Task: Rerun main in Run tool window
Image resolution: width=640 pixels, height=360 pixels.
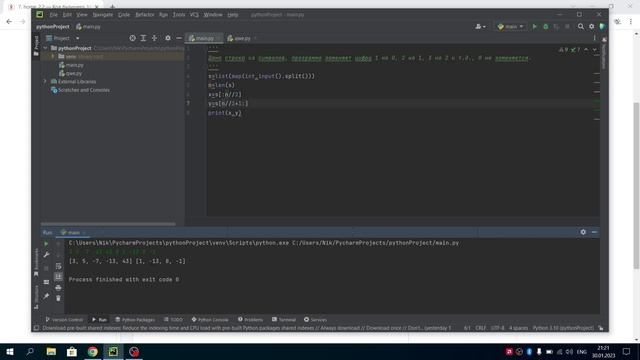Action: click(46, 244)
